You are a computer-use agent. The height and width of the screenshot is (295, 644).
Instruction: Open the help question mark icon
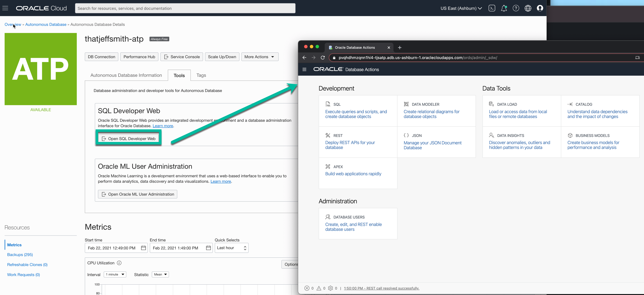click(x=516, y=8)
